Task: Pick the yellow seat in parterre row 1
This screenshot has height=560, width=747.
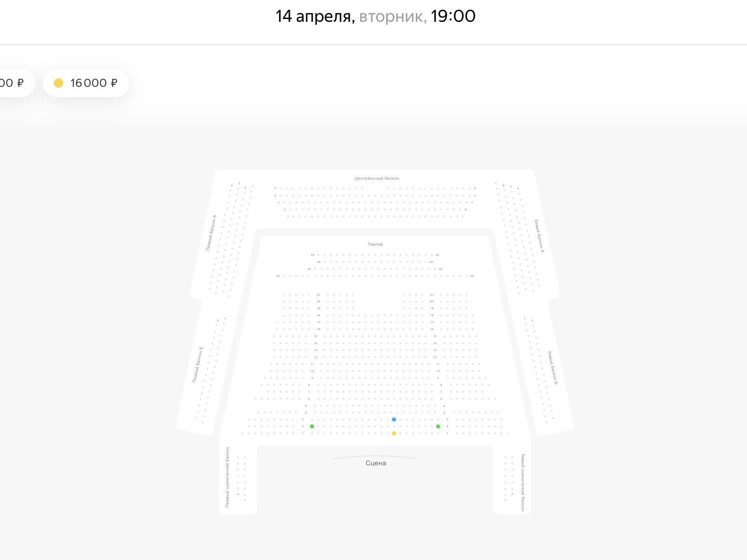Action: [x=394, y=433]
